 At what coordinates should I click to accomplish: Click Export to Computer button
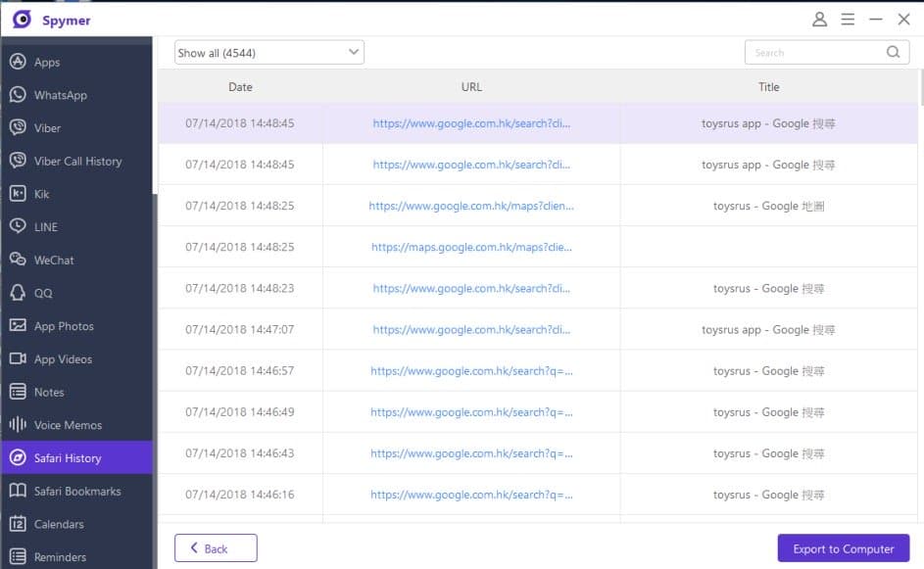(844, 548)
